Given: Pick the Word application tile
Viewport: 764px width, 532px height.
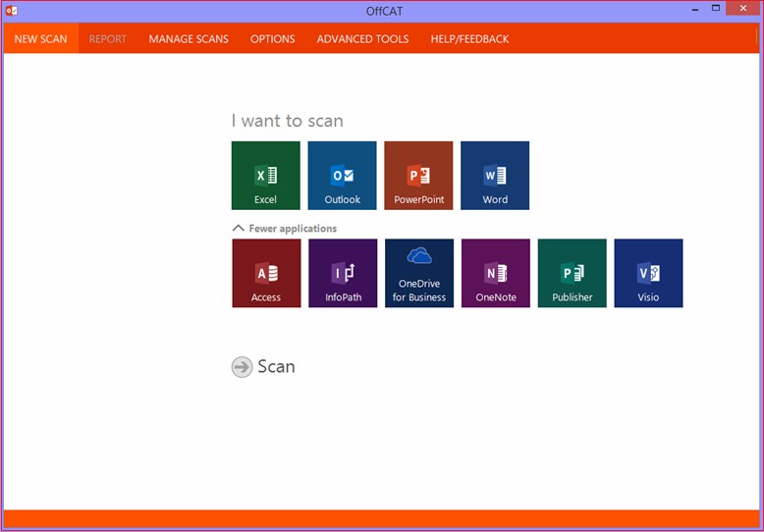Looking at the screenshot, I should click(x=495, y=176).
